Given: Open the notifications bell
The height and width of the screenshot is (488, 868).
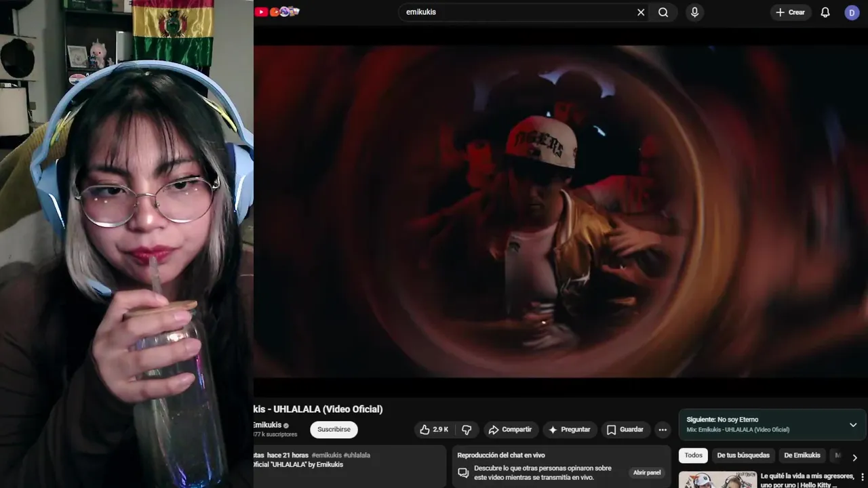Looking at the screenshot, I should click(x=825, y=12).
